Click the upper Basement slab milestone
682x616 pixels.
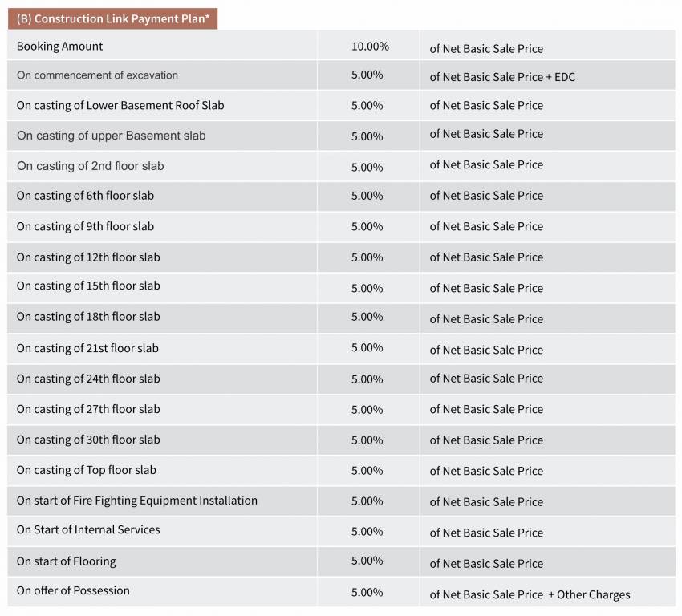coord(111,136)
